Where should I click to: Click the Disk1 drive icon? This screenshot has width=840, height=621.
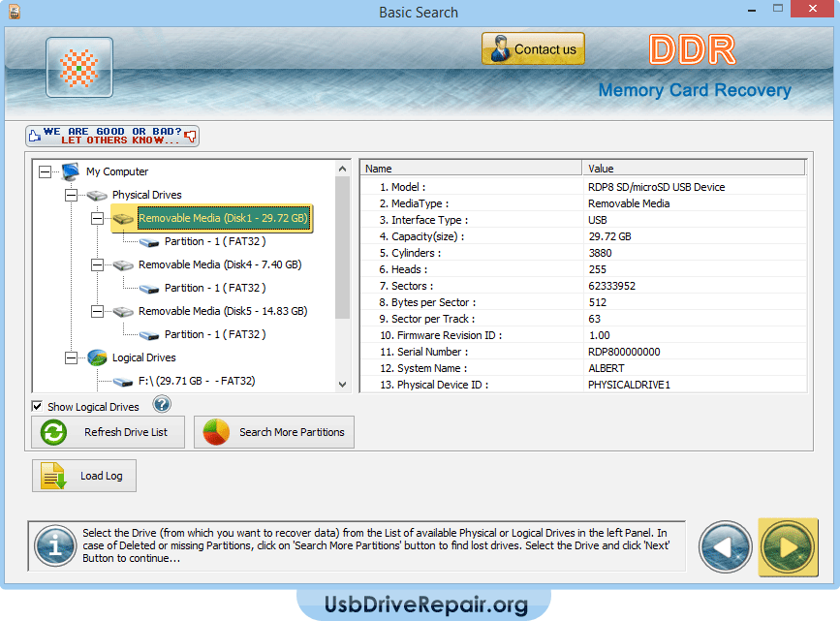[123, 219]
